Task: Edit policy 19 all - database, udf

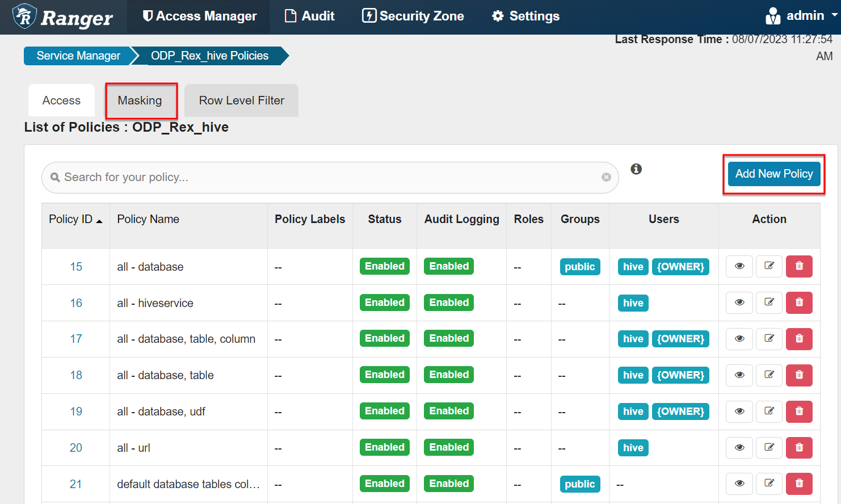Action: pos(769,411)
